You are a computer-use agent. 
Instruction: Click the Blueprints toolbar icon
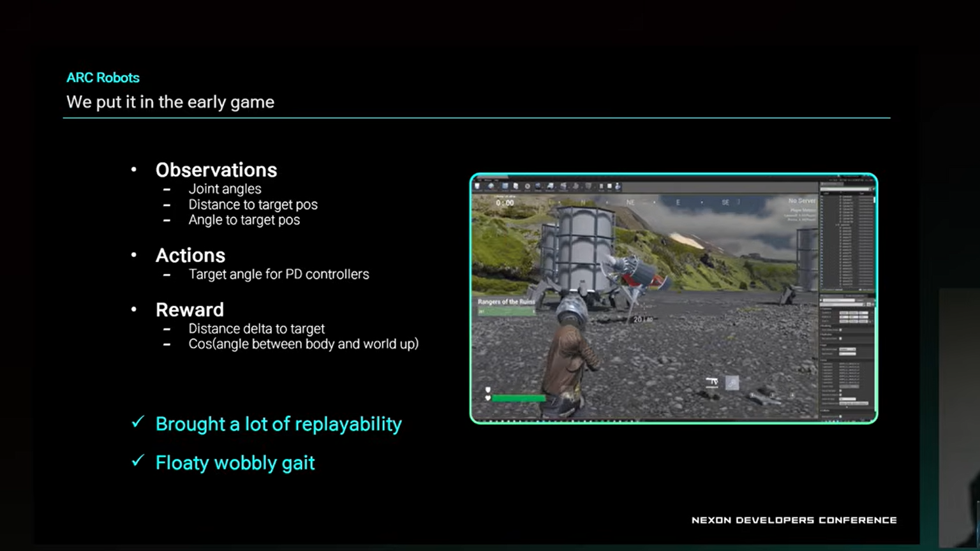pyautogui.click(x=538, y=186)
